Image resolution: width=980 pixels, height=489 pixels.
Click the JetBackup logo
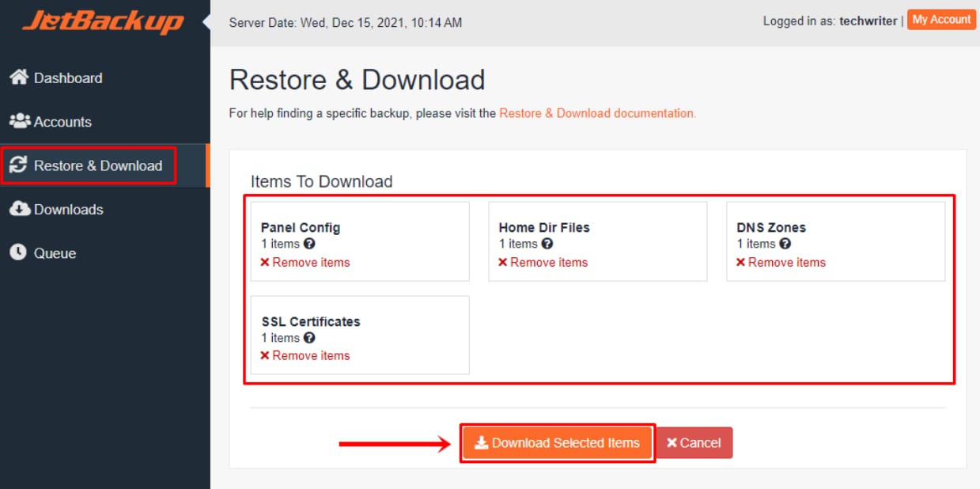click(104, 22)
